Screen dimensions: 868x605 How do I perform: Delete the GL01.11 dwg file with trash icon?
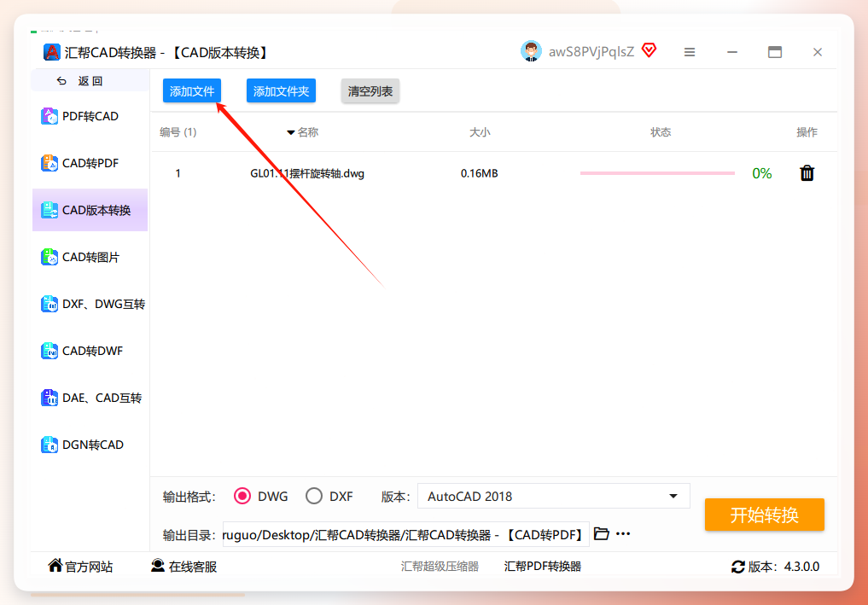[x=807, y=173]
